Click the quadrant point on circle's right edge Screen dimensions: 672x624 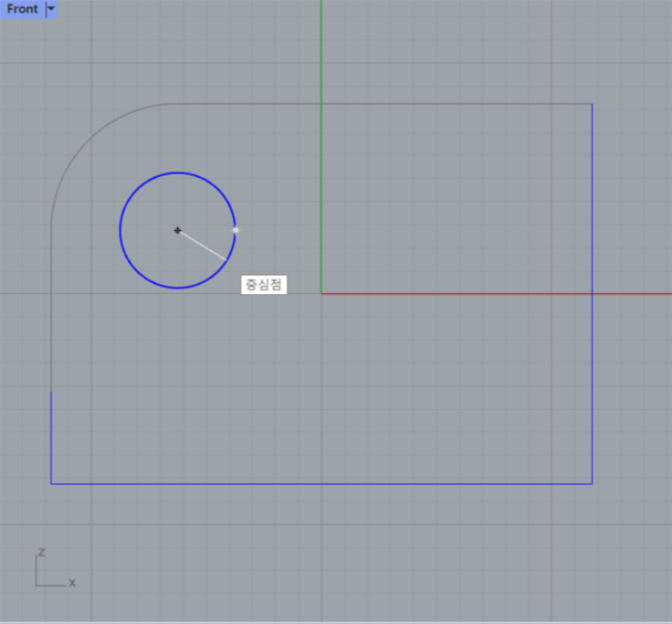(236, 231)
